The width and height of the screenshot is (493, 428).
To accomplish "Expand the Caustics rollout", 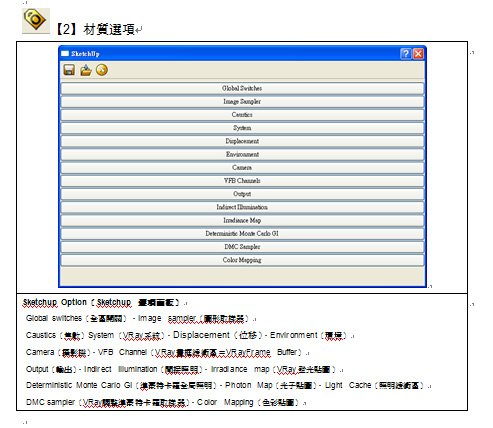I will point(242,115).
